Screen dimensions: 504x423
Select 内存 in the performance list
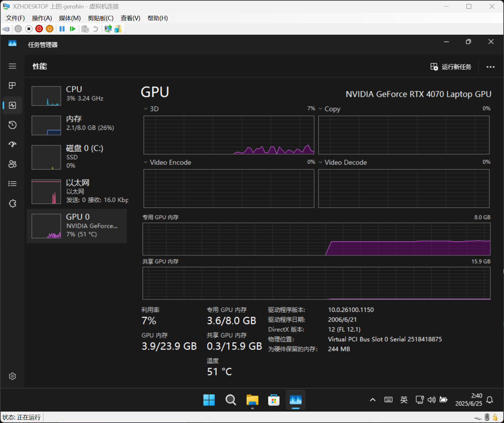[x=77, y=125]
